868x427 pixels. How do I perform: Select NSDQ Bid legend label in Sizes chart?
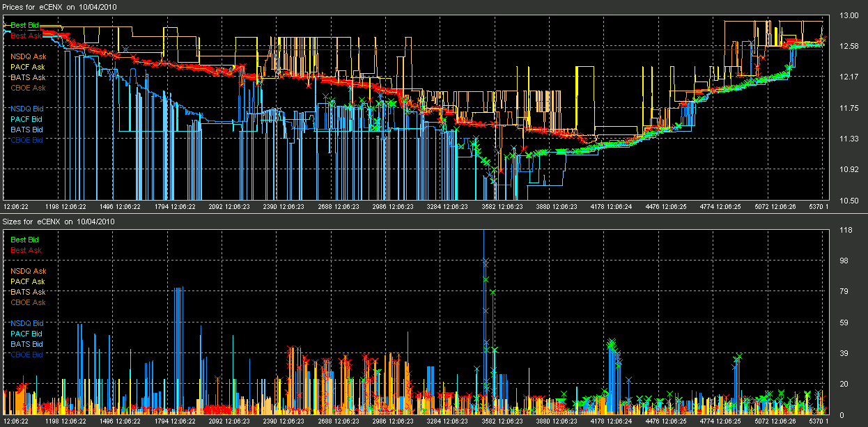pos(27,323)
